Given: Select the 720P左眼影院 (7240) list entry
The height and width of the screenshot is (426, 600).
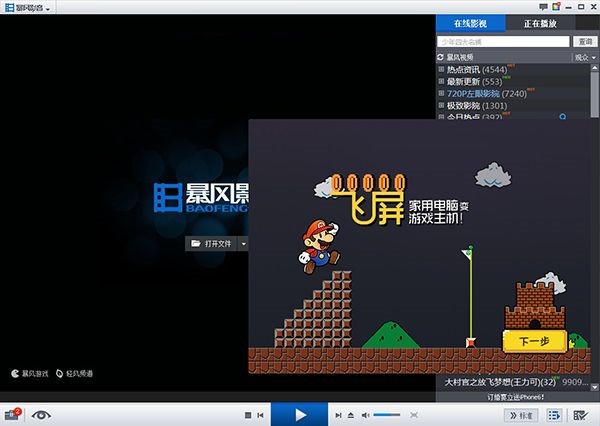Looking at the screenshot, I should (x=487, y=93).
